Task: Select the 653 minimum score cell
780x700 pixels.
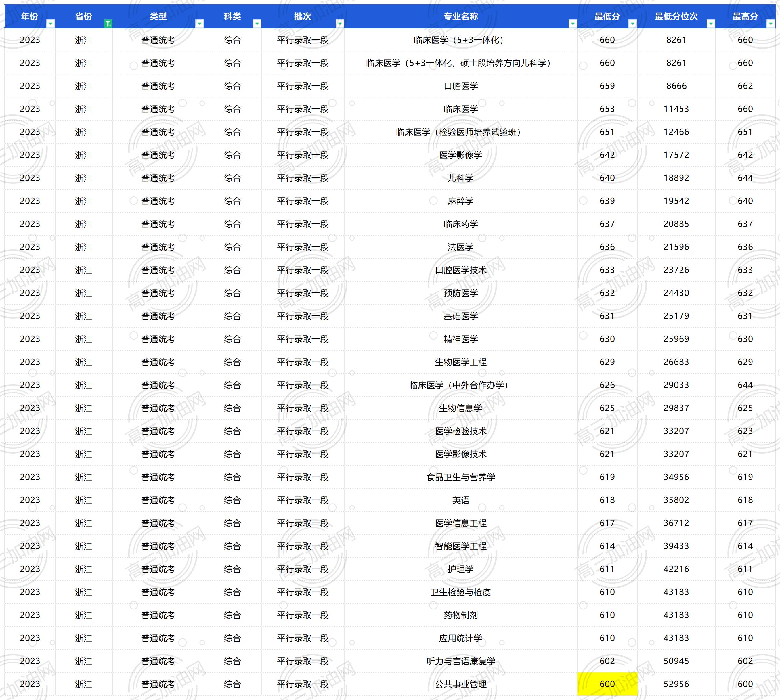Action: [607, 109]
